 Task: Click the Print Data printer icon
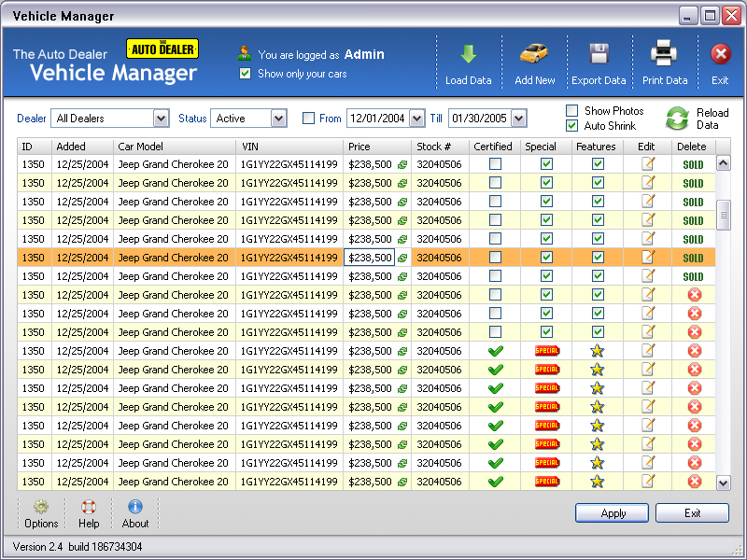click(x=664, y=54)
